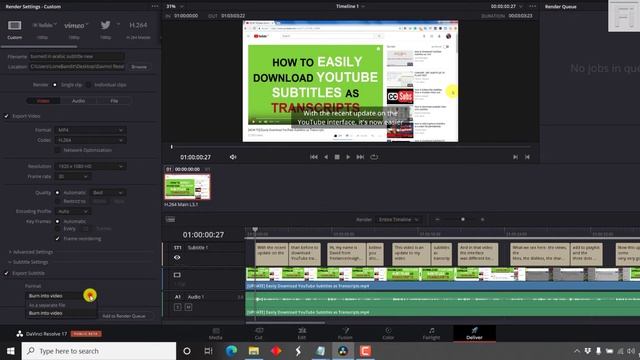Stop viewer playback
This screenshot has height=360, width=640.
pyautogui.click(x=337, y=157)
